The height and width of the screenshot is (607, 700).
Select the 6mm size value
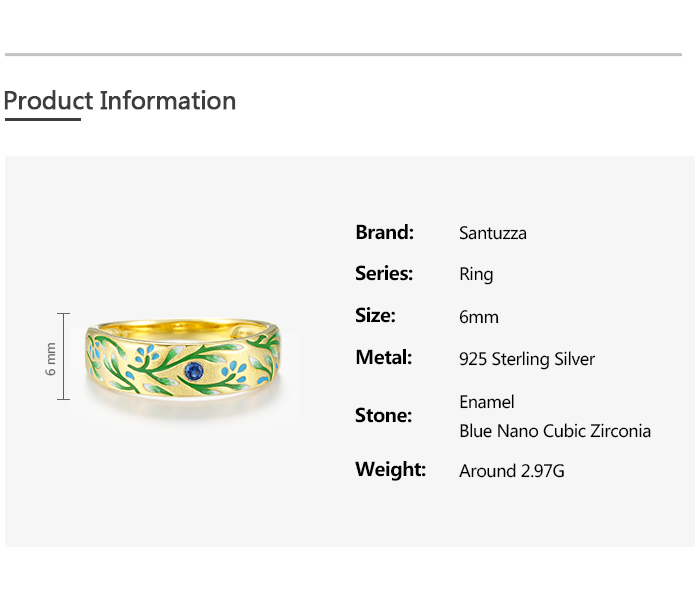pyautogui.click(x=478, y=317)
